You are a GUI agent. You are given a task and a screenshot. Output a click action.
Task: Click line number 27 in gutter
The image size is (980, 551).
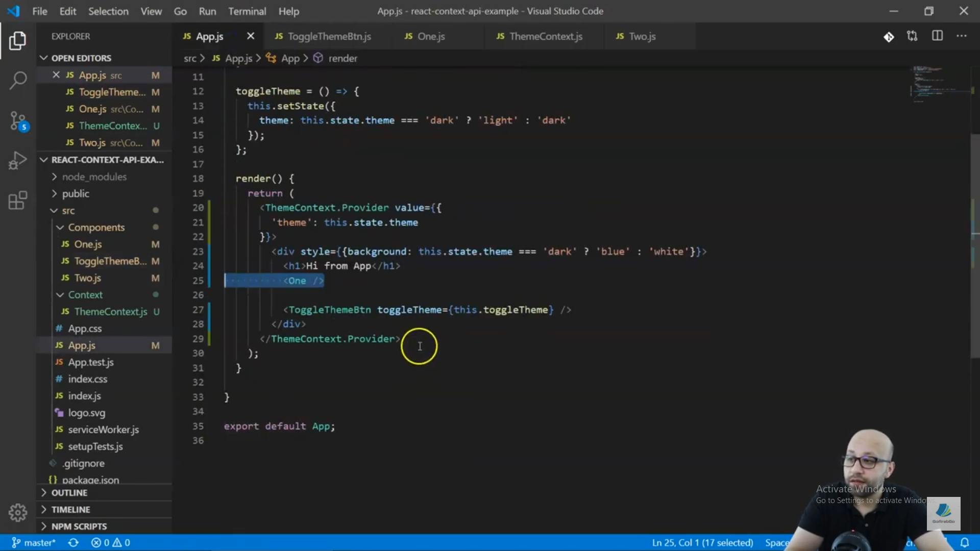pyautogui.click(x=198, y=310)
